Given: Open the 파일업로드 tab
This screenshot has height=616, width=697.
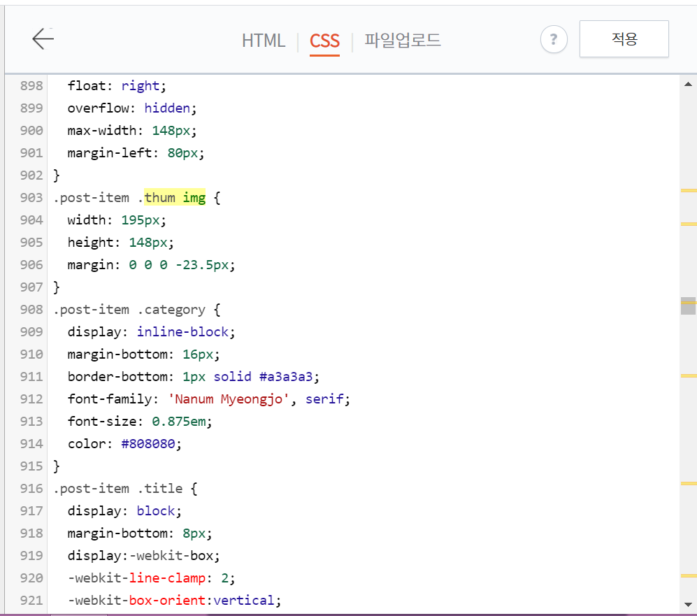Looking at the screenshot, I should [403, 40].
